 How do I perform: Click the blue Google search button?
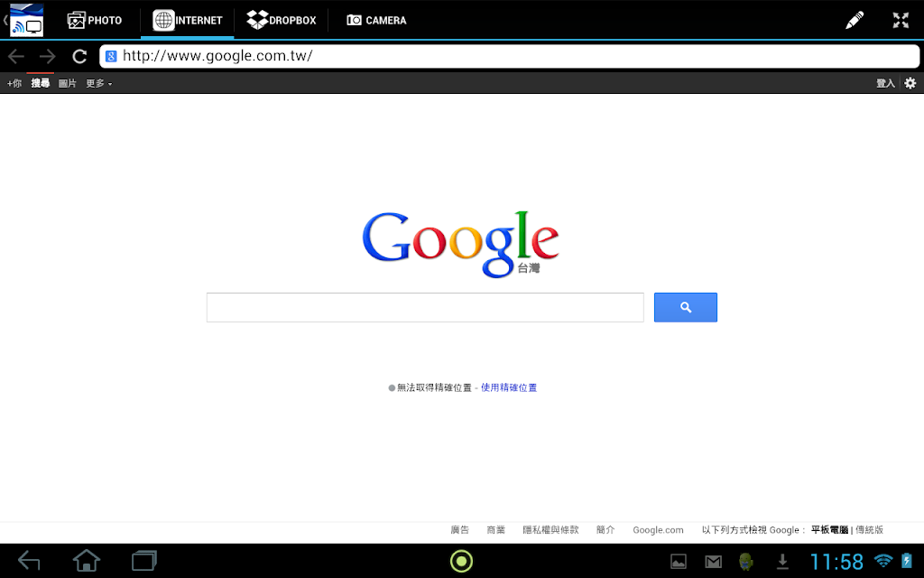(686, 307)
